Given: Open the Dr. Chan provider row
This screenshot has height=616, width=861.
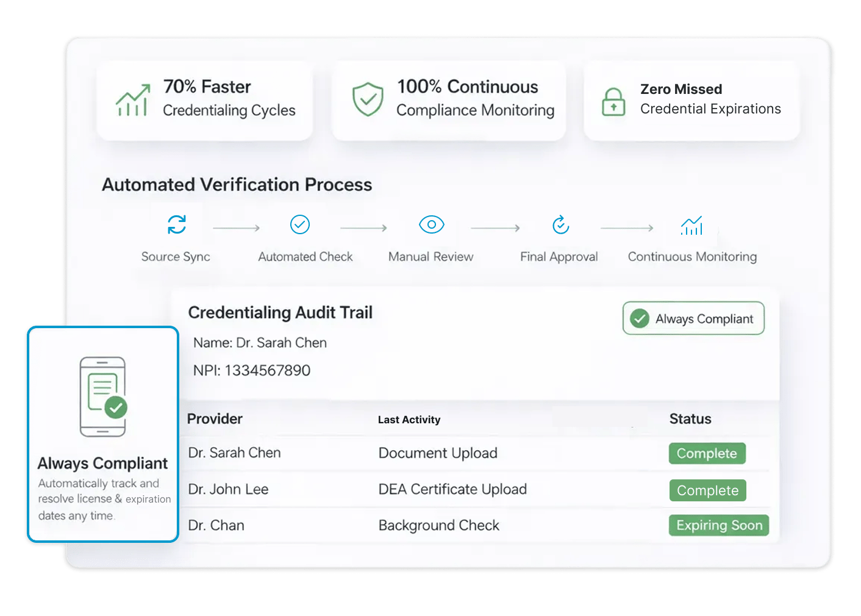Looking at the screenshot, I should (x=216, y=525).
